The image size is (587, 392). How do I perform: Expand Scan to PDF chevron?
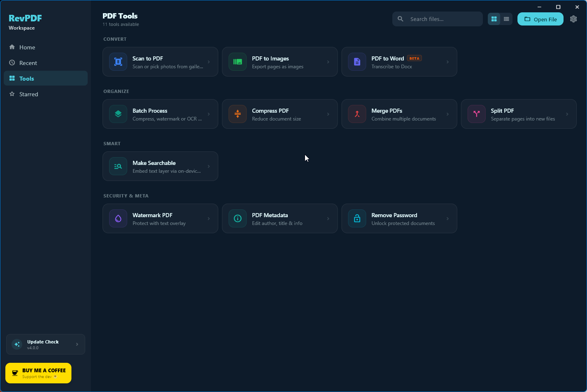tap(209, 62)
